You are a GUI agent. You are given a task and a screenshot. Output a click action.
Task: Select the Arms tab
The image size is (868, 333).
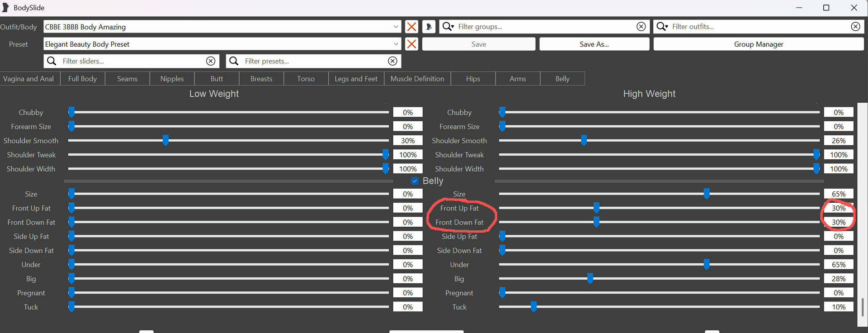pyautogui.click(x=518, y=79)
